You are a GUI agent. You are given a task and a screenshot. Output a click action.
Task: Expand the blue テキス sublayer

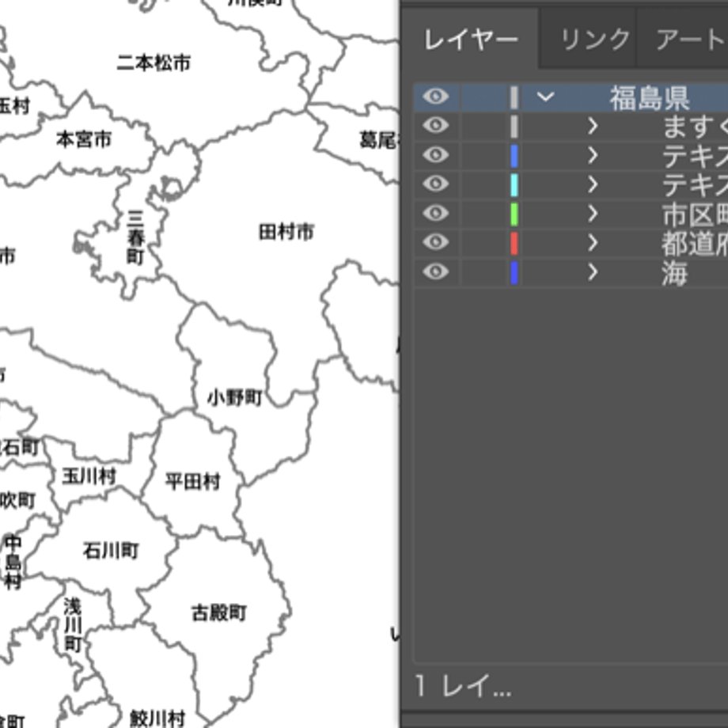tap(593, 156)
